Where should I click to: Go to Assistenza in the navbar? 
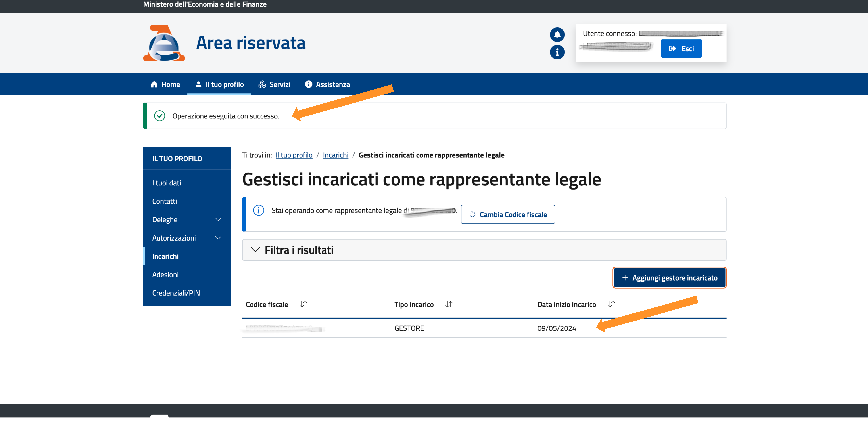[327, 84]
